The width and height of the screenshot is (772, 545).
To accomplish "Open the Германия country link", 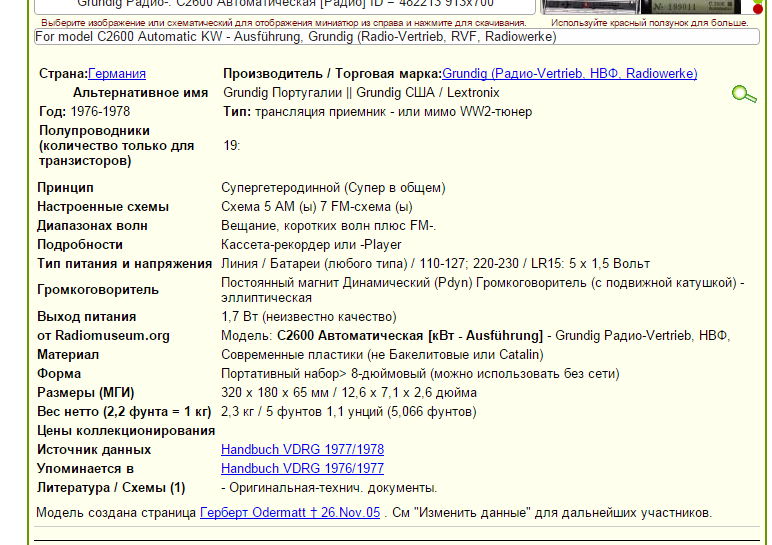I will [x=117, y=73].
